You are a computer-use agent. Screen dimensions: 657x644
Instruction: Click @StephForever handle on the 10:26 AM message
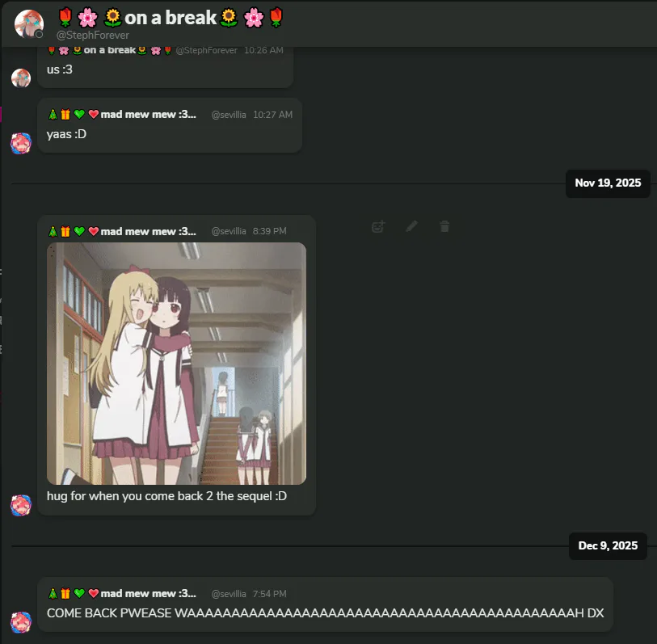(207, 50)
